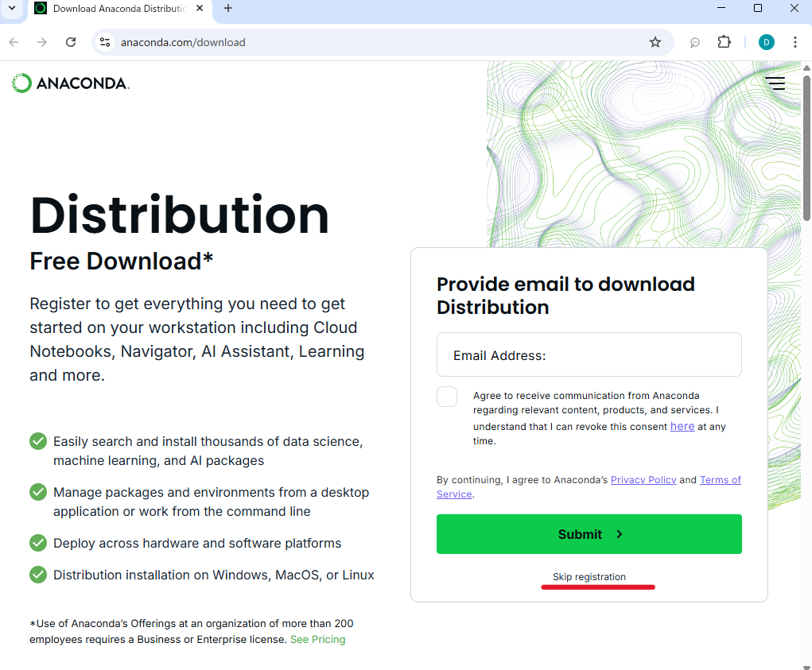Open the hamburger navigation menu
The width and height of the screenshot is (812, 670).
tap(775, 83)
